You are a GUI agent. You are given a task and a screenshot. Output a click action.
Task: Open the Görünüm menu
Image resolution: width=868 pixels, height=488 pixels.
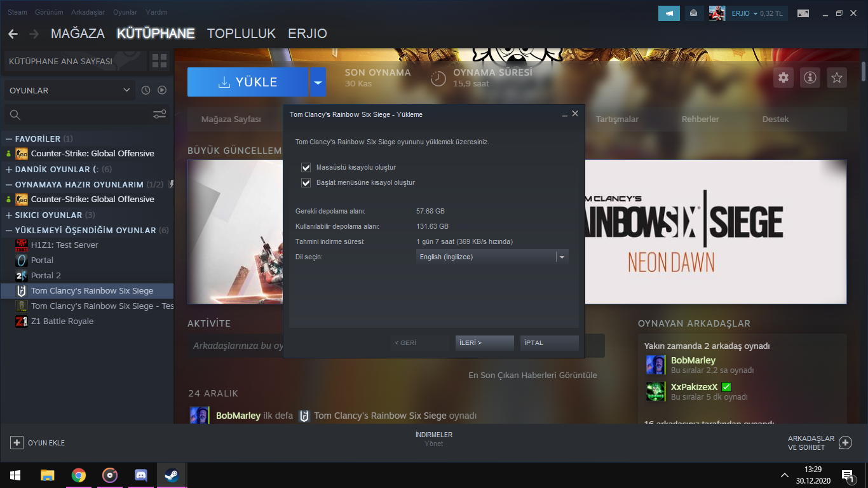coord(48,12)
